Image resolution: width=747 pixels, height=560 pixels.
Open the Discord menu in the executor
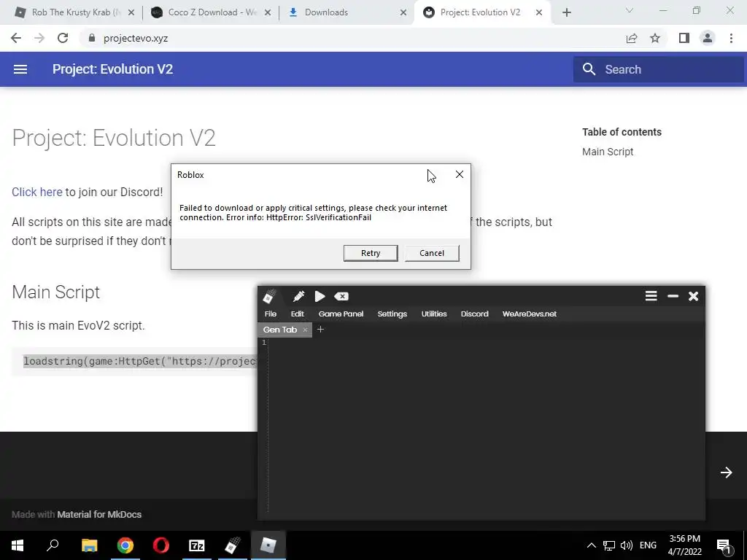[474, 314]
